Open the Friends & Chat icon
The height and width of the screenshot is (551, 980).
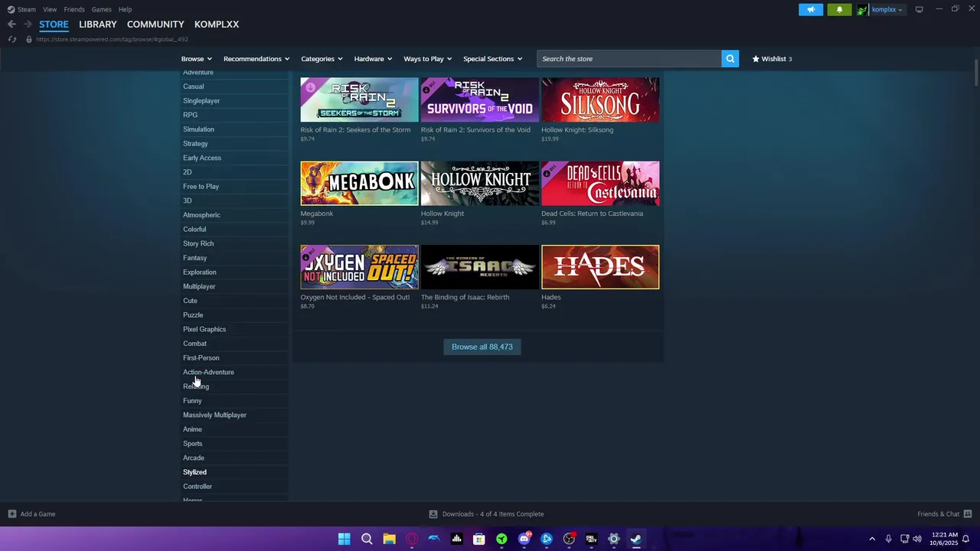pyautogui.click(x=968, y=514)
